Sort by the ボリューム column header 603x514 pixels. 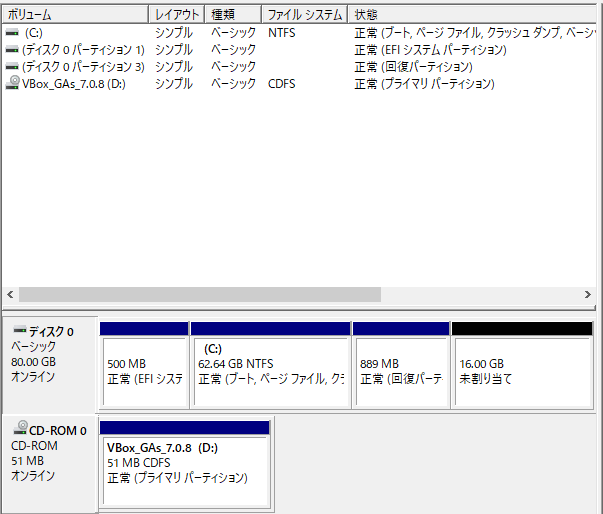pyautogui.click(x=75, y=15)
